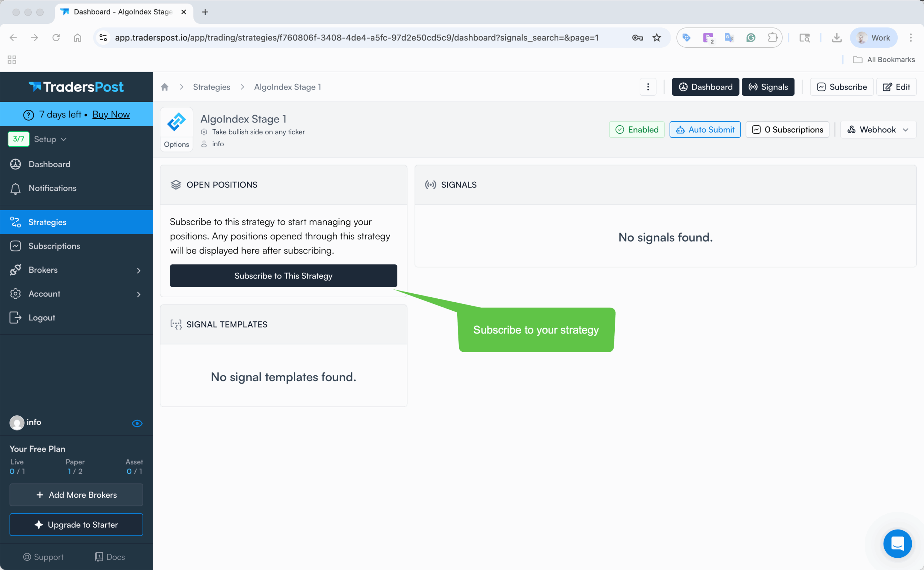Go to Subscriptions in the sidebar
Image resolution: width=924 pixels, height=570 pixels.
54,246
